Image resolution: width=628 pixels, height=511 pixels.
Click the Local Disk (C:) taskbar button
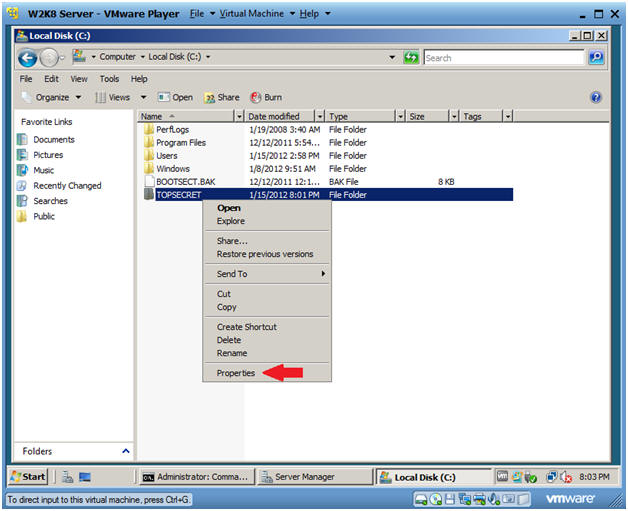point(433,477)
